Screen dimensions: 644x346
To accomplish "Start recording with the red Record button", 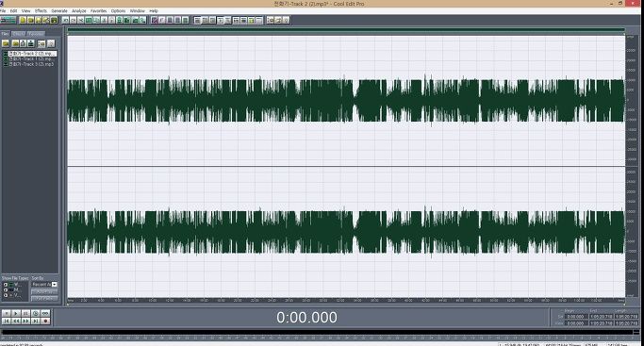I will 45,321.
